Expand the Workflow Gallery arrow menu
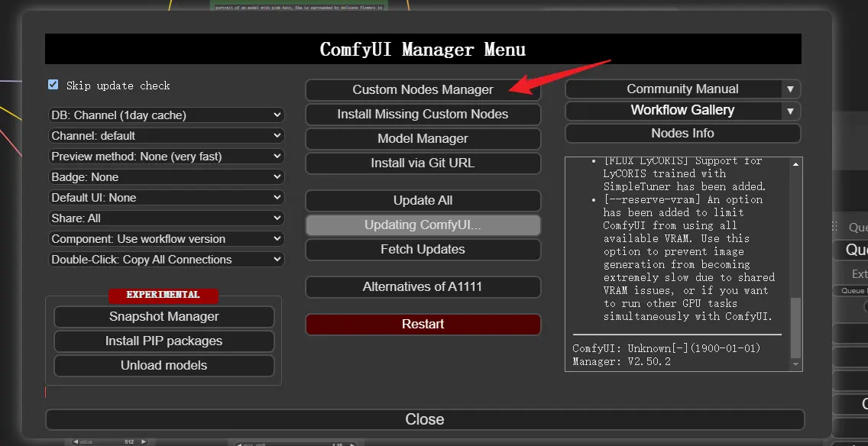Viewport: 868px width, 446px height. tap(791, 112)
